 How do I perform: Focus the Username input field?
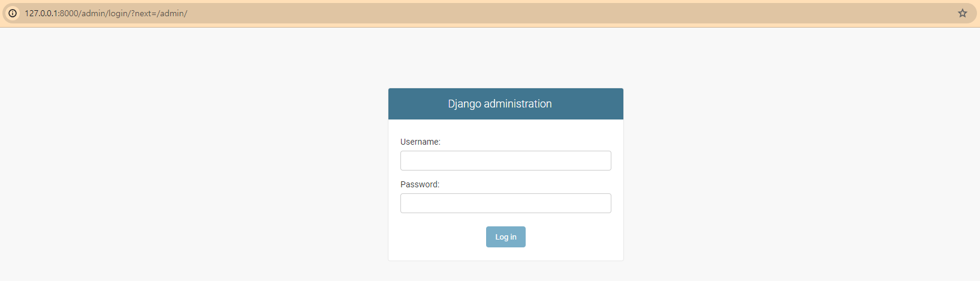tap(506, 161)
